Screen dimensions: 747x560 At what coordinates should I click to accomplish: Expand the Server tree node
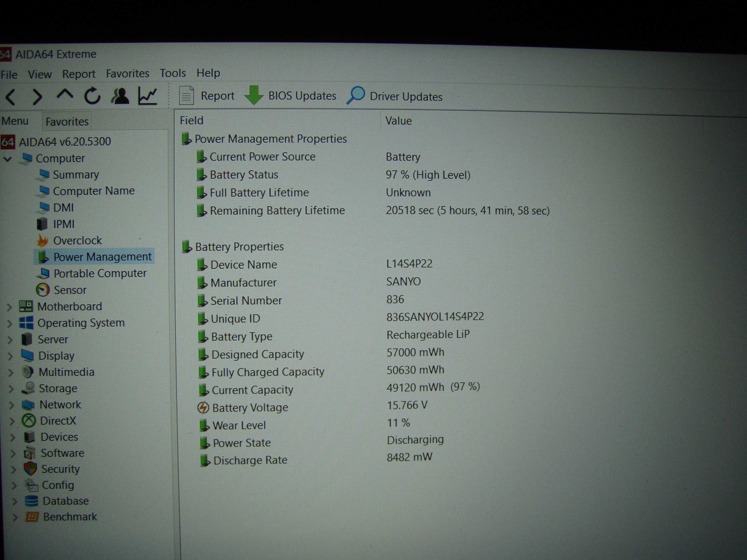10,340
